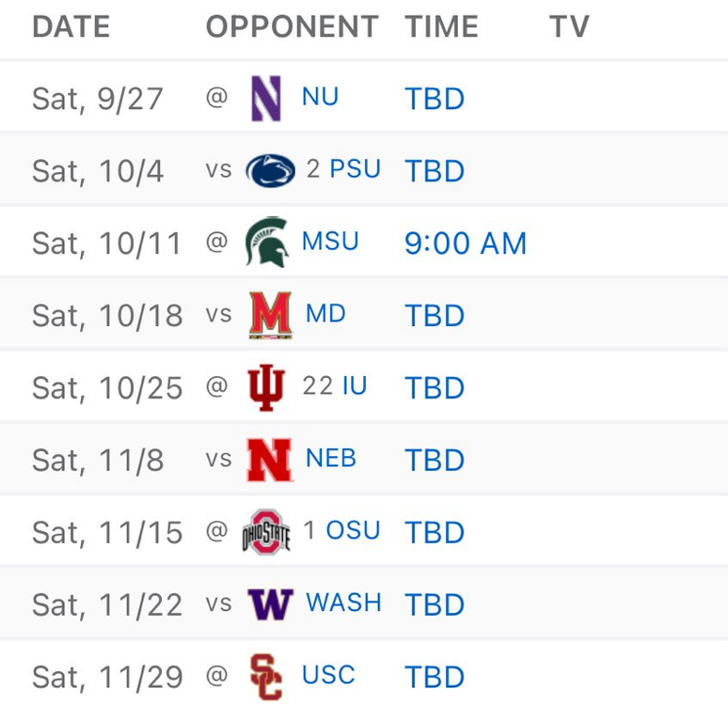
Task: Open the MSU team link
Action: (330, 242)
